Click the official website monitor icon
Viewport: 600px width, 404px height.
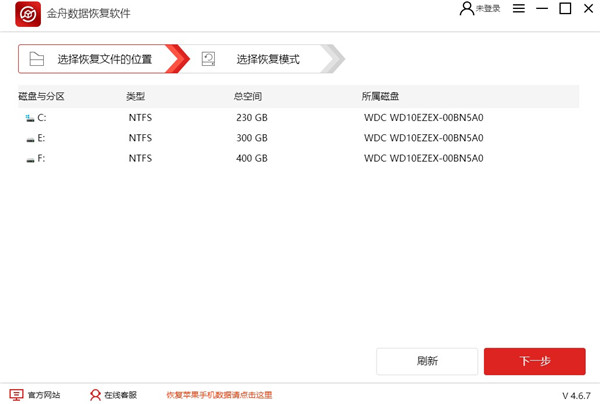pyautogui.click(x=15, y=394)
